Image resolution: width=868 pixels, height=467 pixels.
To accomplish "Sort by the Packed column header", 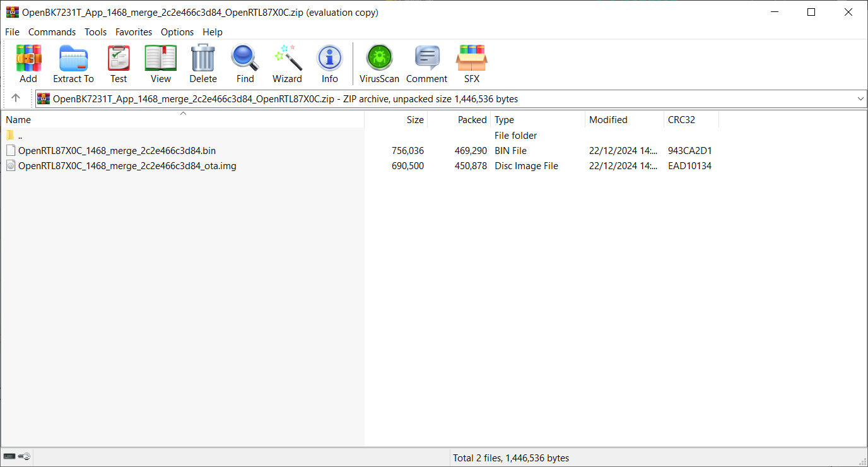I will pyautogui.click(x=459, y=119).
